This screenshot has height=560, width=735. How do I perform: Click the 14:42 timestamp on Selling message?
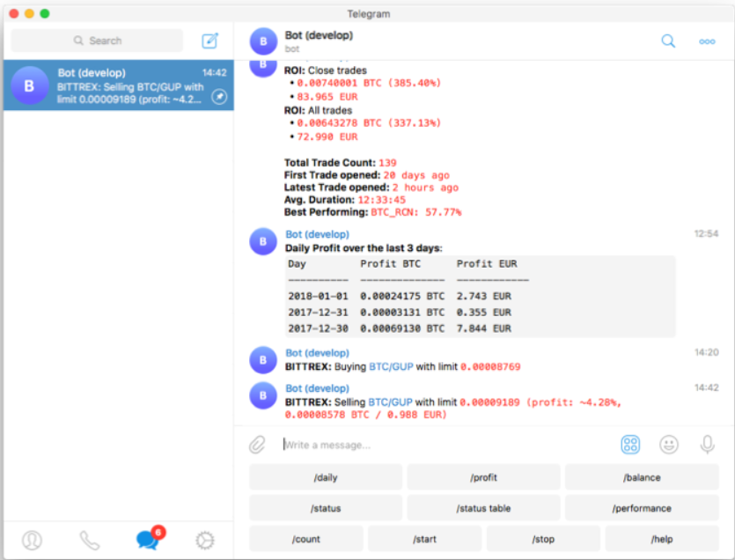point(707,388)
